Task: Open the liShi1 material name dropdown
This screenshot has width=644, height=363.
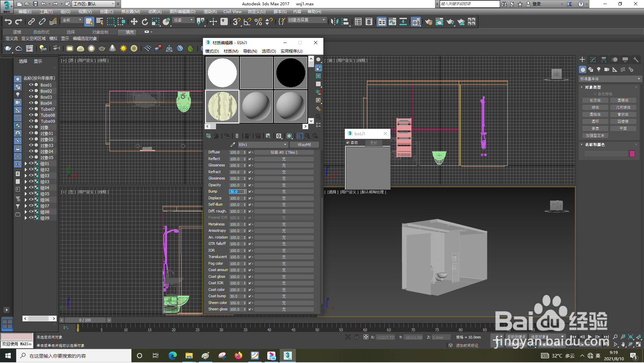Action: pos(285,145)
